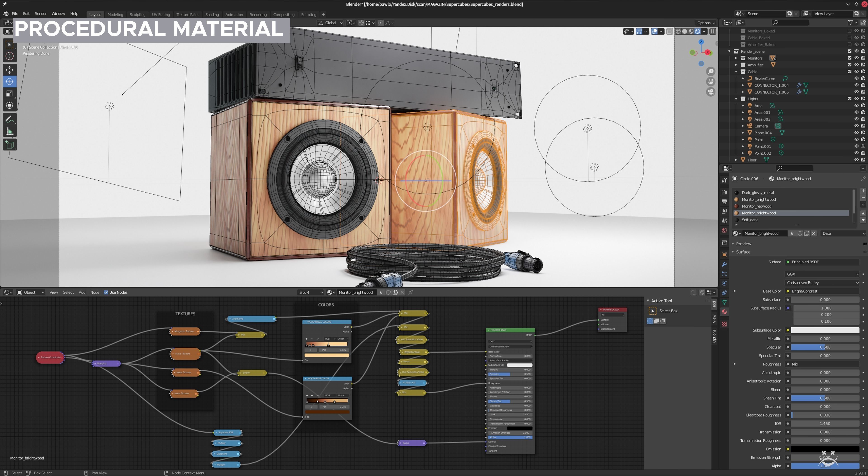Screen dimensions: 868x476
Task: Open Slot 4 material slot dropdown
Action: tap(310, 292)
